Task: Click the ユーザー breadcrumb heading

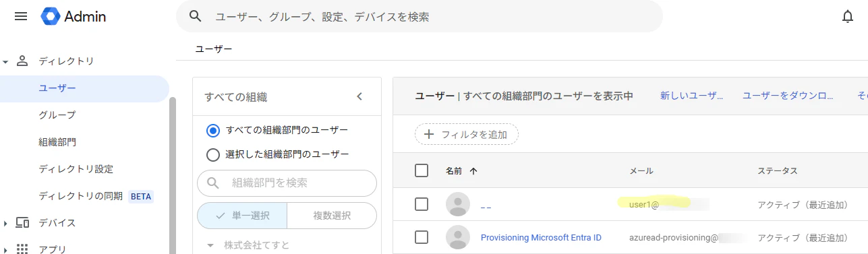Action: tap(214, 49)
